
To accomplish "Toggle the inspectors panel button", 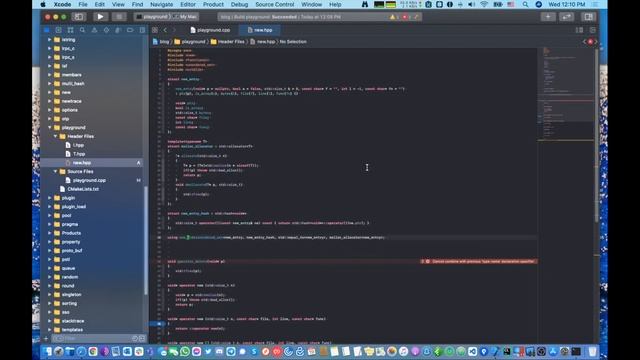I will tap(588, 17).
